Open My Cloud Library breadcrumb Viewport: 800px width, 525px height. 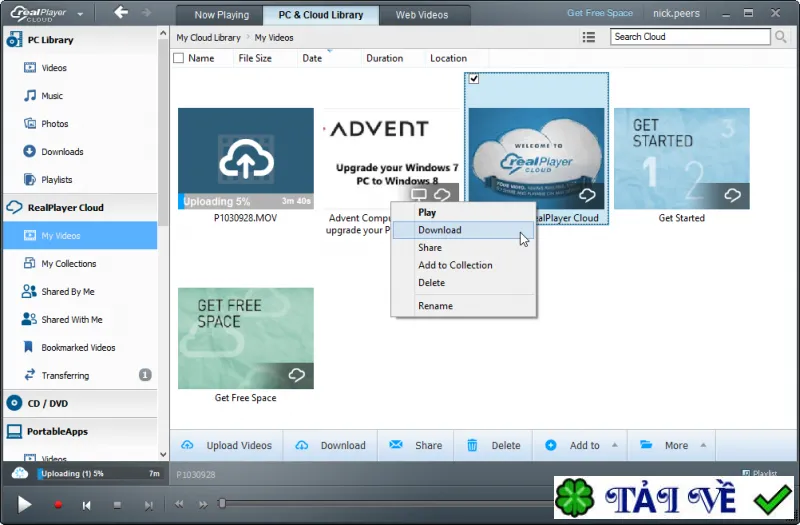click(208, 38)
